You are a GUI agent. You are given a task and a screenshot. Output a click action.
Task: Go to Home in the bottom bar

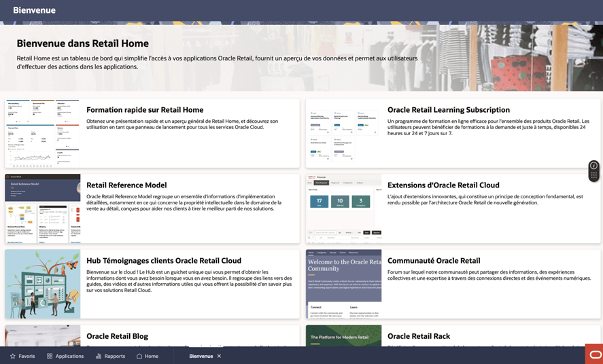148,356
